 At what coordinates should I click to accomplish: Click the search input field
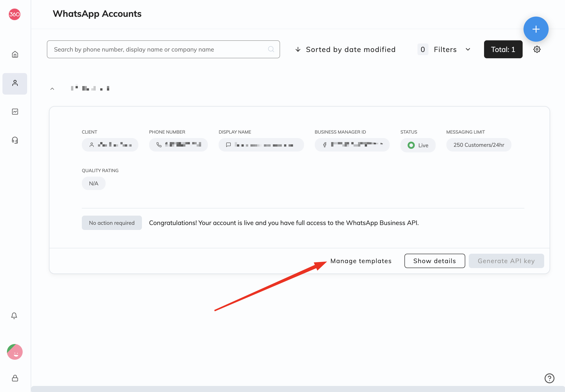pyautogui.click(x=164, y=49)
